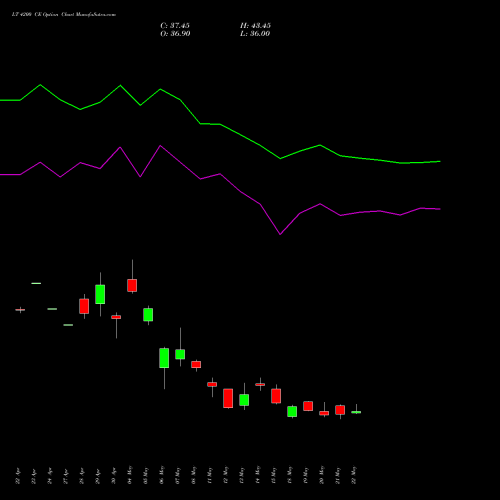500x500 pixels.
Task: Select the open value O: 36.90
Action: tap(175, 34)
